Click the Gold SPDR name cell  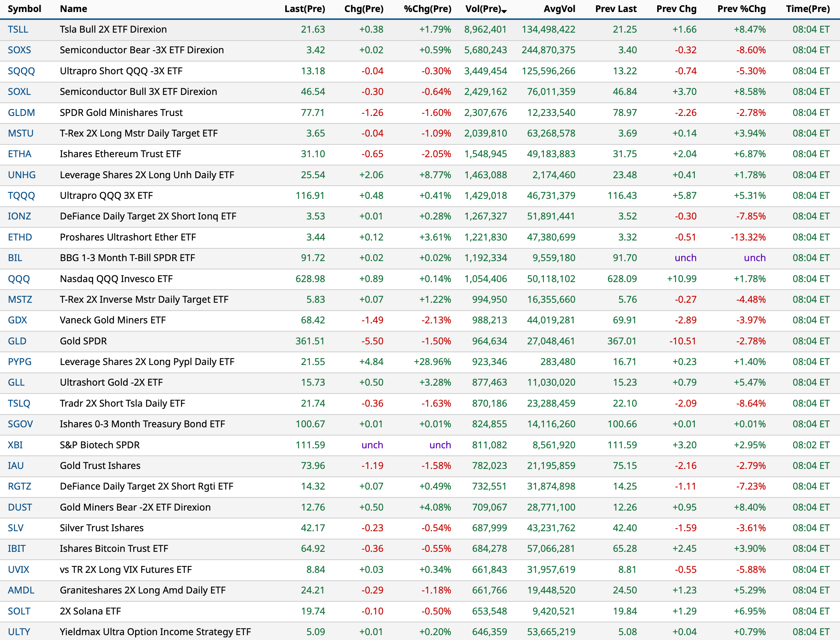(83, 341)
